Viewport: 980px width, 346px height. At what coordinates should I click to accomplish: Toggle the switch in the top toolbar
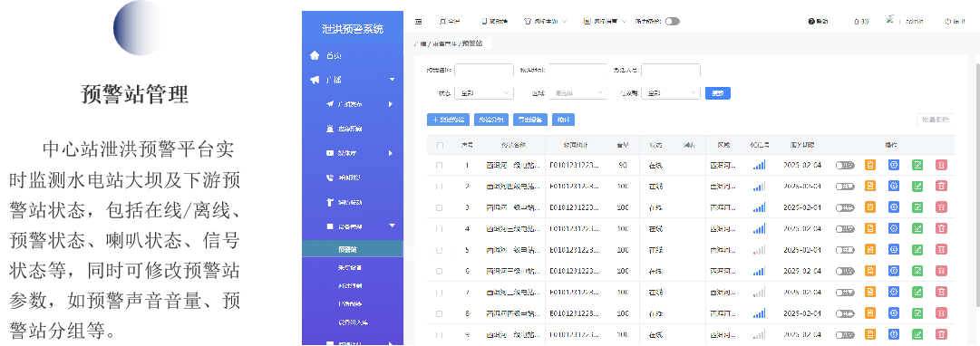(x=672, y=21)
